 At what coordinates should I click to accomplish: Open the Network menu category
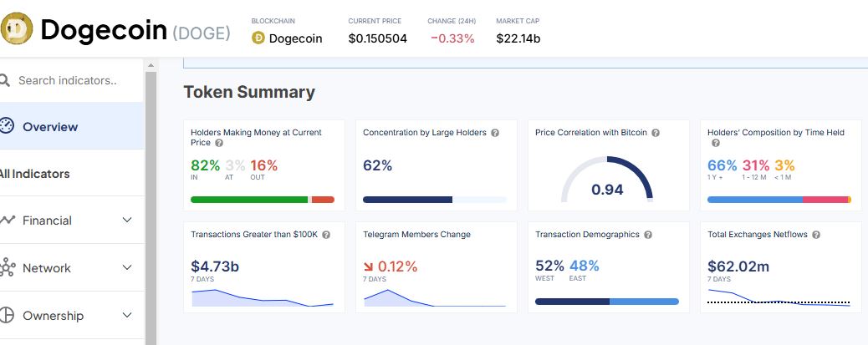tap(72, 267)
